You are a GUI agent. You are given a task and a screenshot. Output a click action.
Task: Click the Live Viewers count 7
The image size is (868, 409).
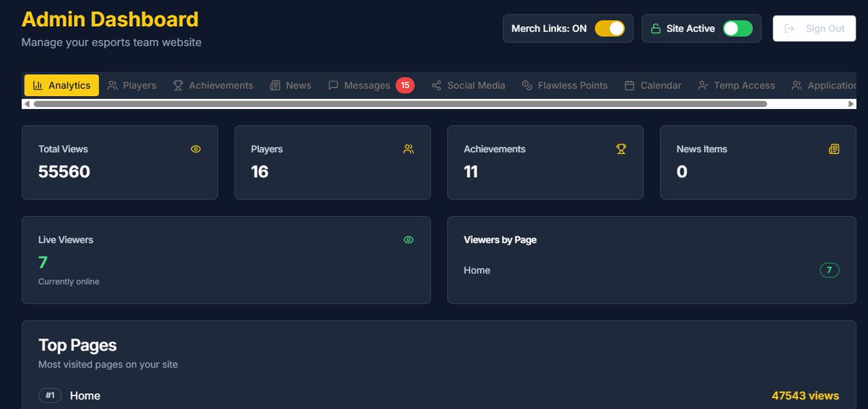43,262
